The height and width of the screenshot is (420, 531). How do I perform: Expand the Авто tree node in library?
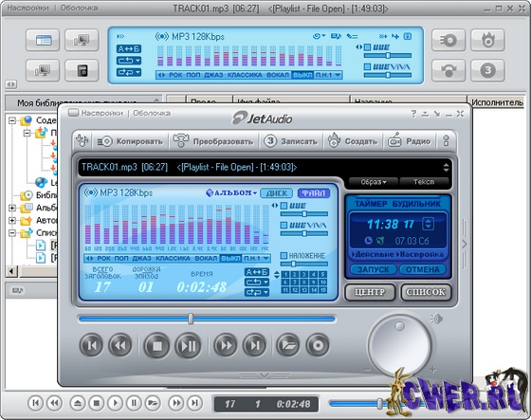12,221
